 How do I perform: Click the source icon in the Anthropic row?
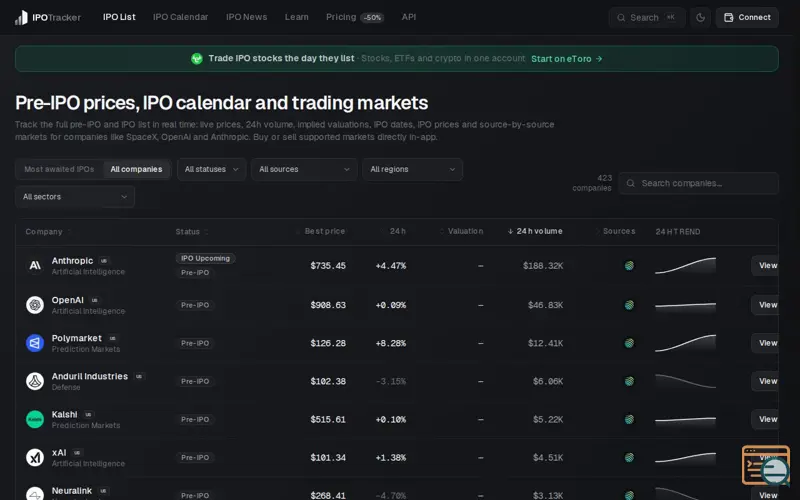pyautogui.click(x=629, y=265)
